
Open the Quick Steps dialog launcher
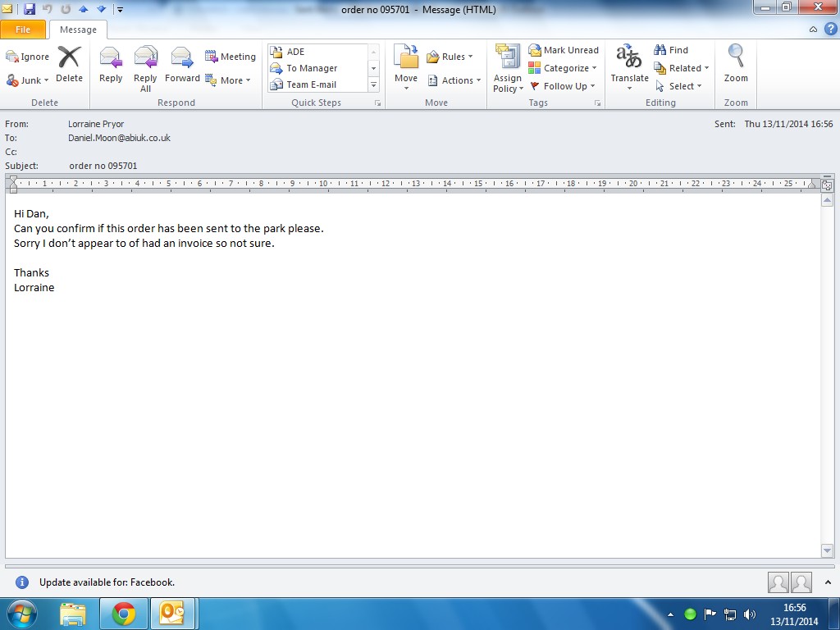(377, 103)
